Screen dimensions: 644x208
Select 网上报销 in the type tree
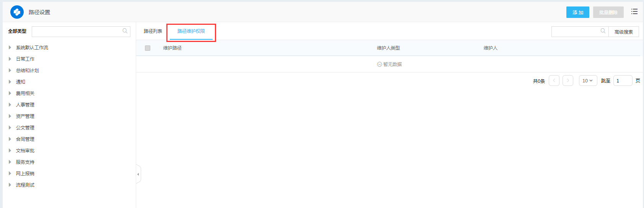click(x=25, y=174)
